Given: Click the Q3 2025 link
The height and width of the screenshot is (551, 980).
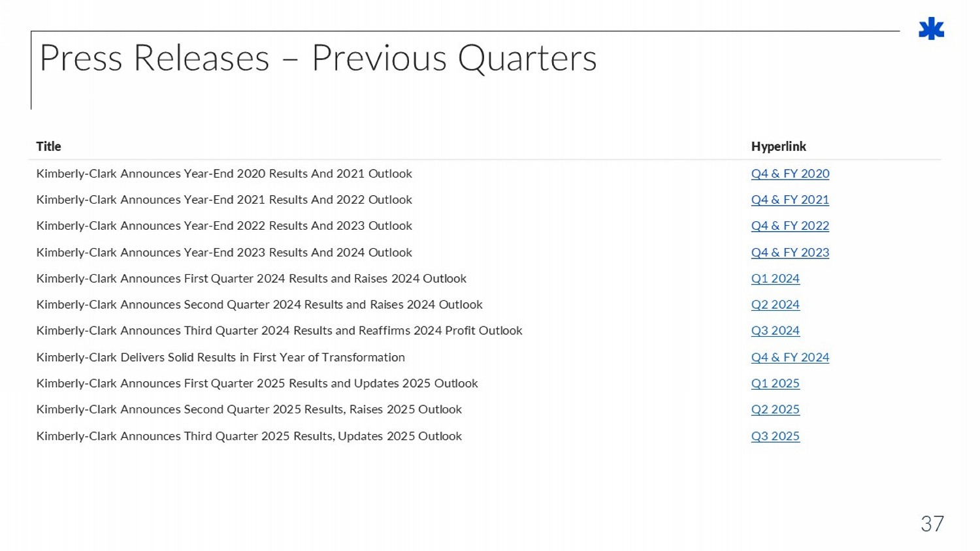Looking at the screenshot, I should coord(775,436).
